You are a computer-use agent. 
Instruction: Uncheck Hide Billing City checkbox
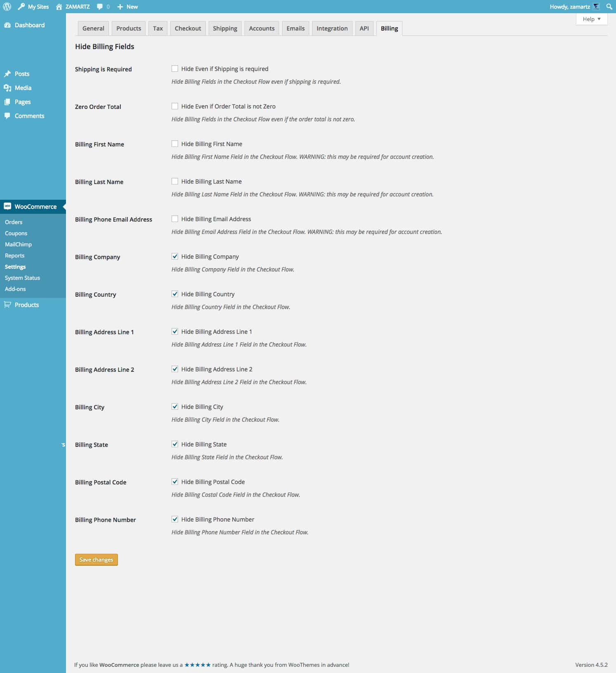(175, 406)
